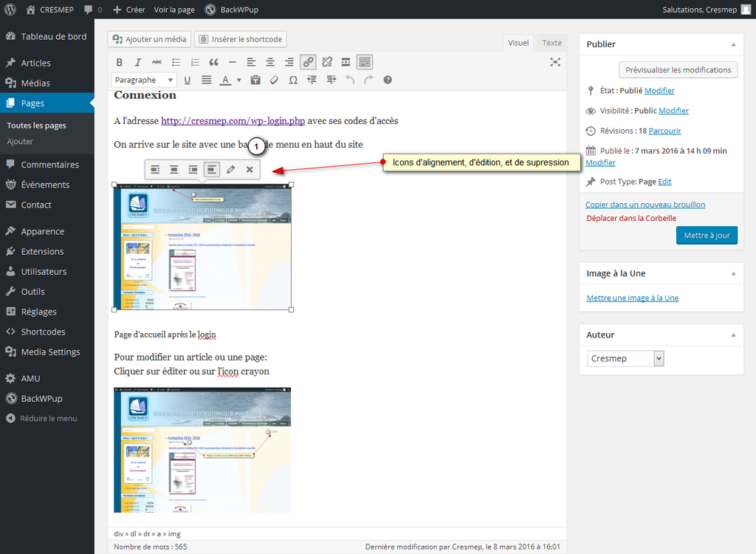Collapse the Publier panel
The width and height of the screenshot is (756, 554).
pos(733,44)
